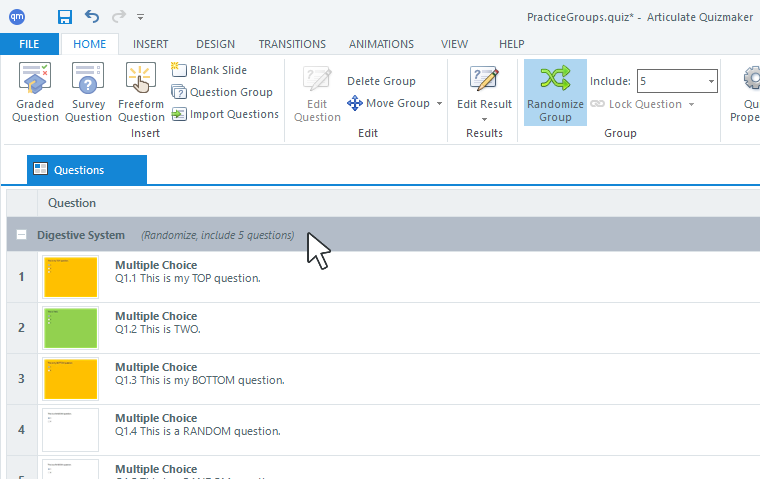The image size is (760, 479).
Task: Save the quiz with the floppy disk icon
Action: (x=64, y=17)
